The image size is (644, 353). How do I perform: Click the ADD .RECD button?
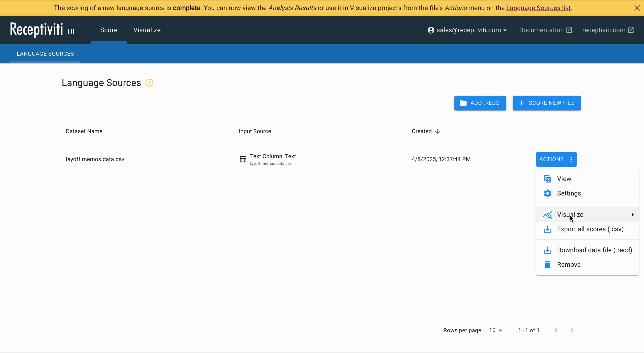pyautogui.click(x=480, y=103)
